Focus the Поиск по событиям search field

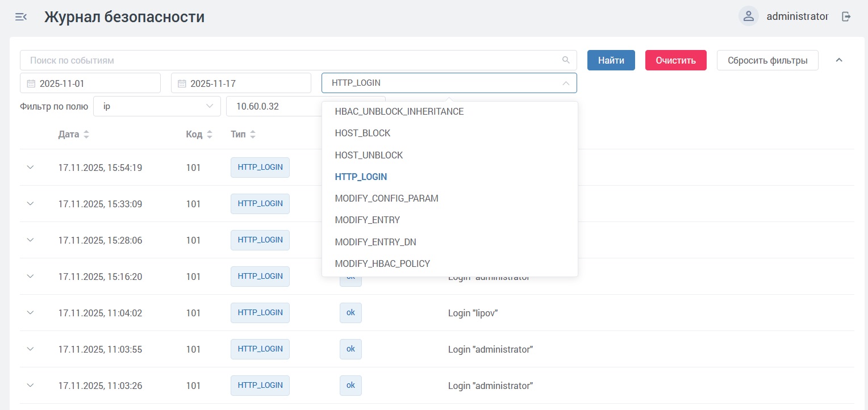(298, 60)
